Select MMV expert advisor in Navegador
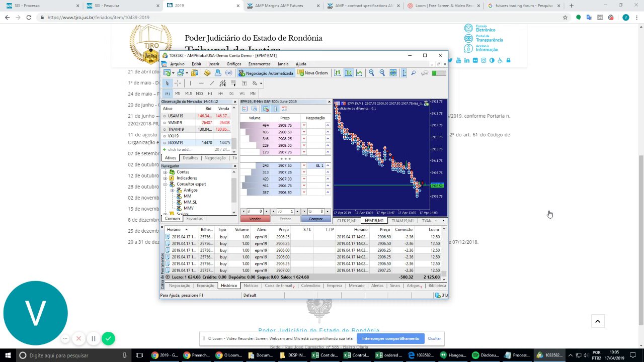 tap(189, 208)
